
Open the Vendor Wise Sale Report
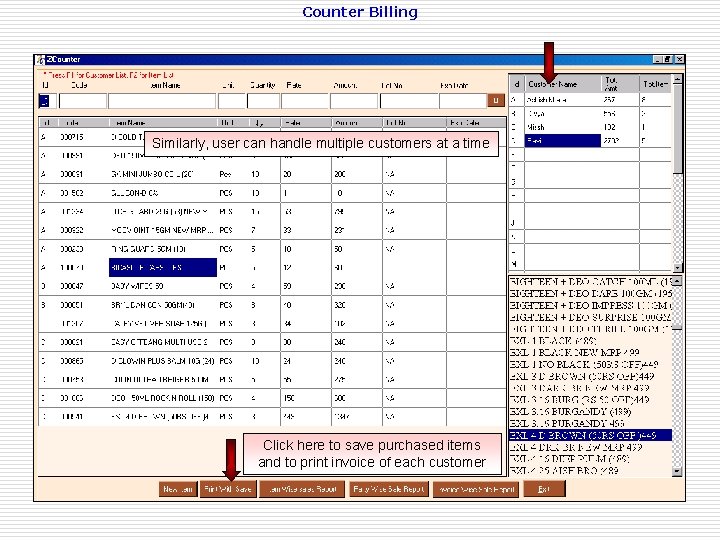point(476,489)
